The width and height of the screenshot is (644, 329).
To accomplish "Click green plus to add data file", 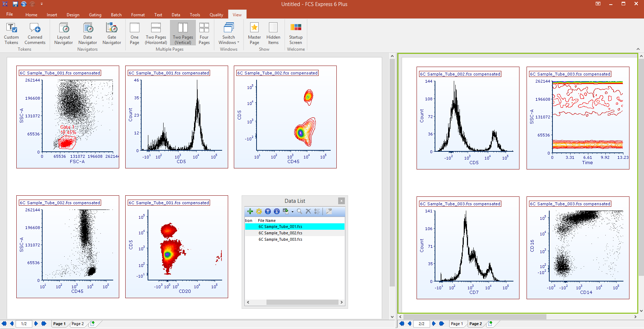I will (x=250, y=211).
